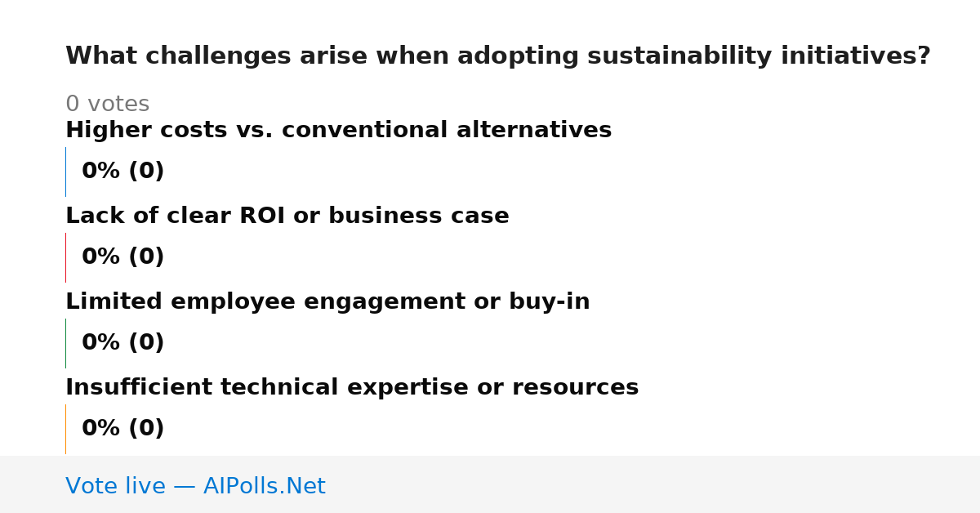Select Higher costs vs. conventional alternatives option
This screenshot has width=980, height=513.
(338, 130)
